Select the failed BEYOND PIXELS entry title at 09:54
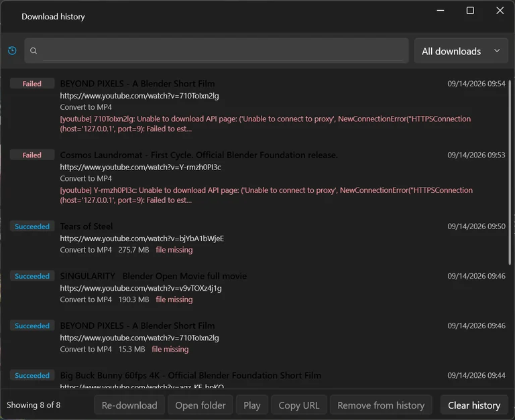This screenshot has height=420, width=515. pos(137,84)
